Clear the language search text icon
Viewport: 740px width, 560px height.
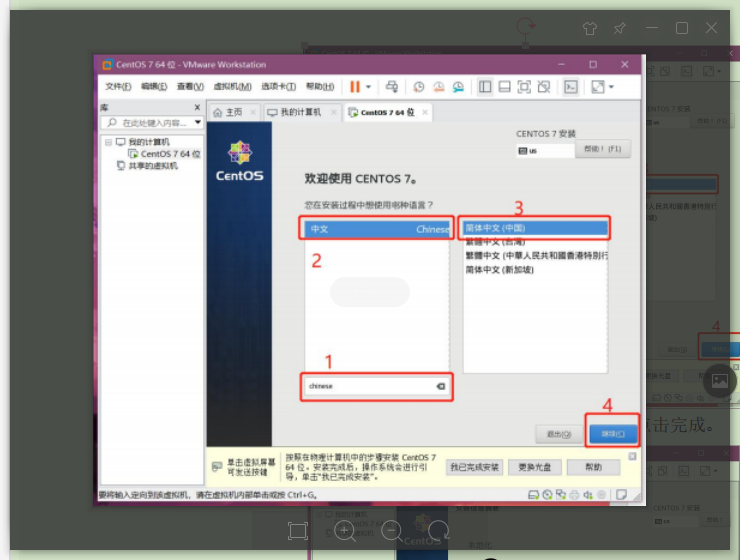(x=441, y=386)
